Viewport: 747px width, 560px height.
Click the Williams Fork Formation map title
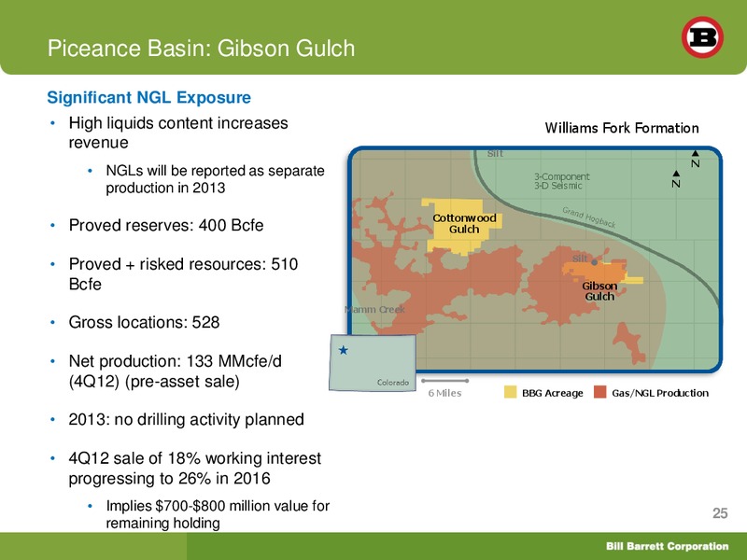click(x=622, y=128)
